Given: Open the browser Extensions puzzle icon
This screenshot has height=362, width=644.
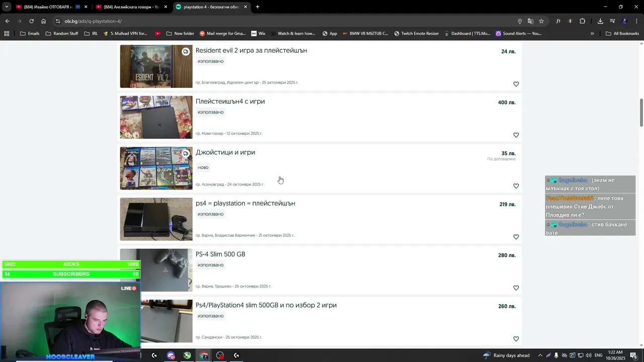Looking at the screenshot, I should pyautogui.click(x=583, y=21).
